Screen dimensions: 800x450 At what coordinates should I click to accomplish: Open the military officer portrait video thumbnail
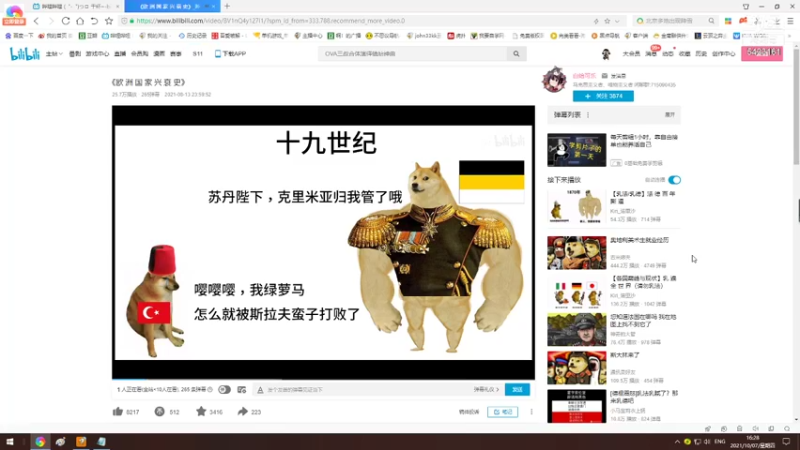[x=577, y=330]
